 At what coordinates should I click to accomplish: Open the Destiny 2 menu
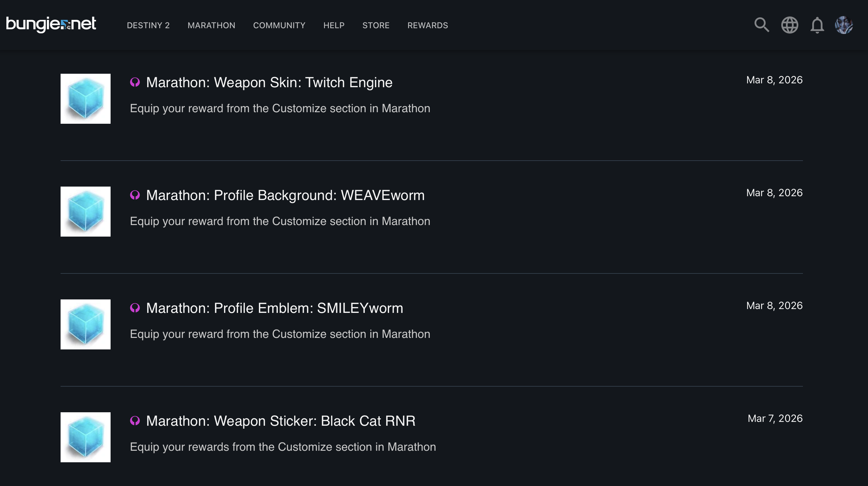148,25
